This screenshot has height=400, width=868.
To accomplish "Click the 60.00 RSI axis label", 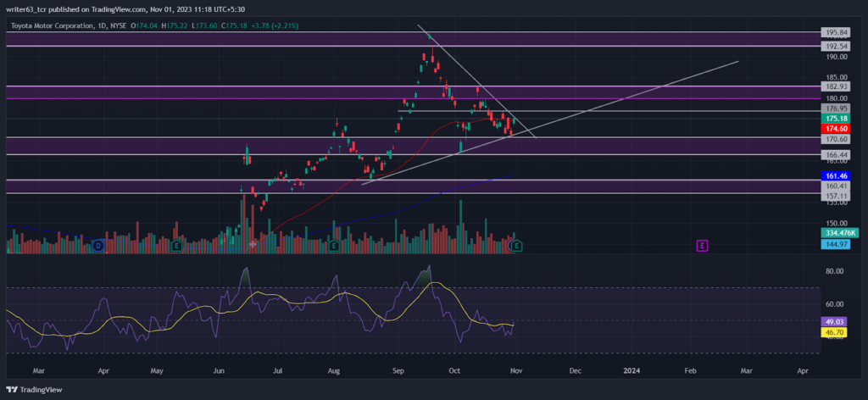I will click(x=834, y=304).
